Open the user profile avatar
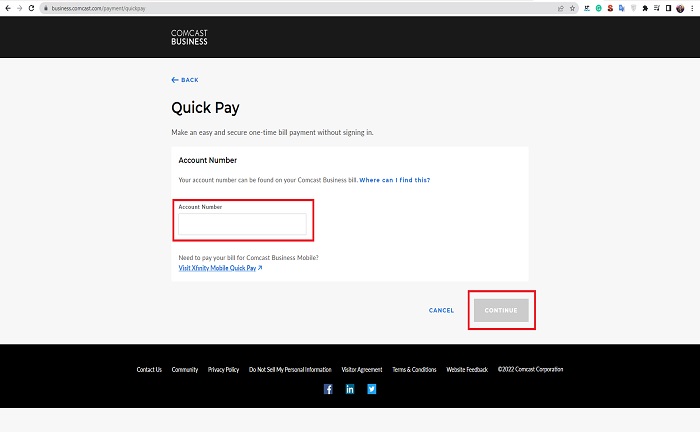 point(680,8)
